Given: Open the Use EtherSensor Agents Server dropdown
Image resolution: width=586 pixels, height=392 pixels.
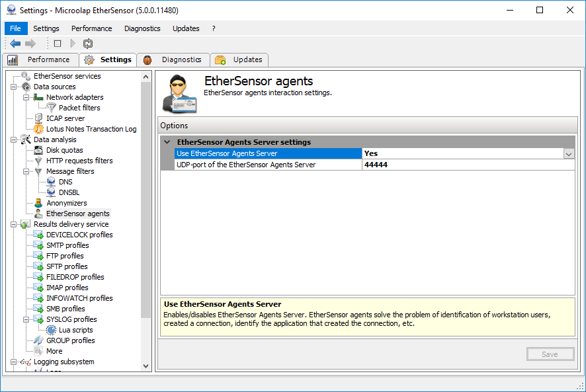Looking at the screenshot, I should point(568,154).
